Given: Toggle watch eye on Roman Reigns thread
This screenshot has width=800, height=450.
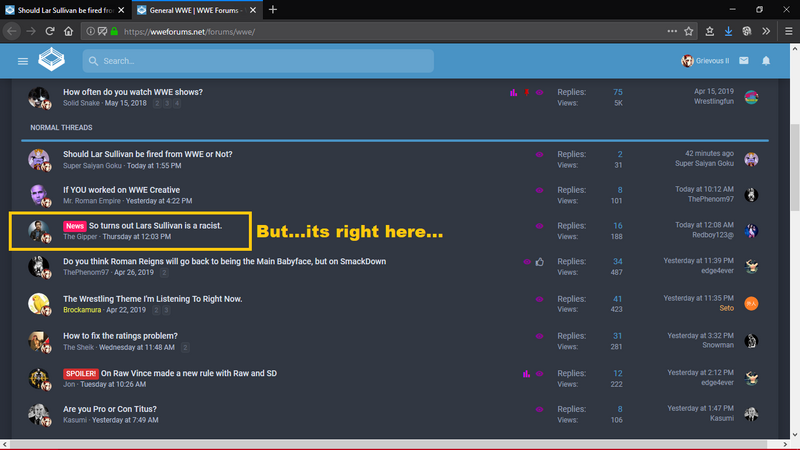Looking at the screenshot, I should [527, 262].
